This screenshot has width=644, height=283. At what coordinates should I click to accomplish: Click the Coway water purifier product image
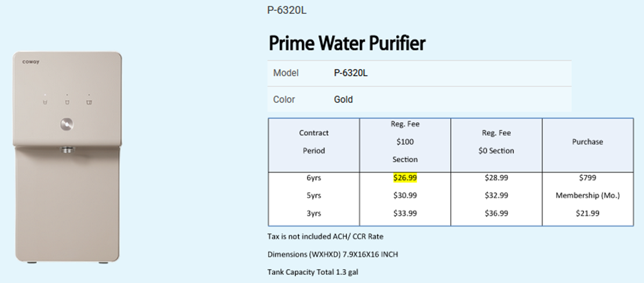point(67,158)
